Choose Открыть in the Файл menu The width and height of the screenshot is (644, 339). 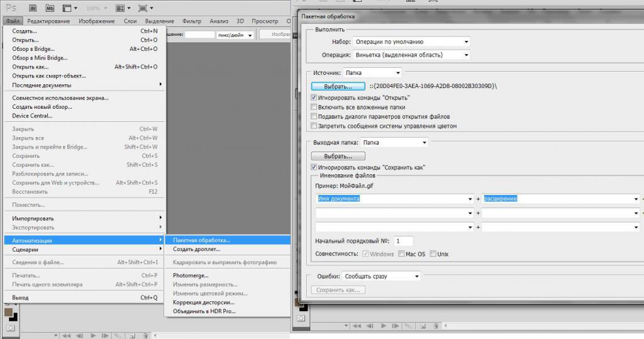[x=86, y=40]
